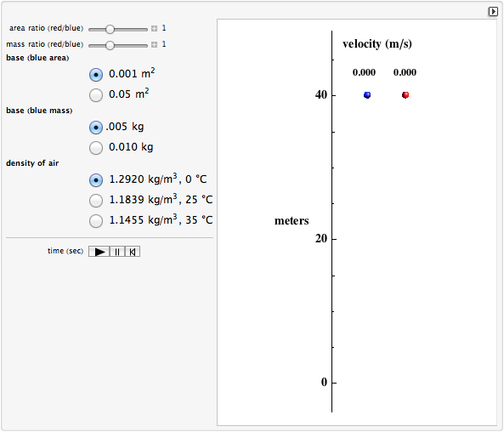
Task: Pause the time animation
Action: [x=117, y=252]
